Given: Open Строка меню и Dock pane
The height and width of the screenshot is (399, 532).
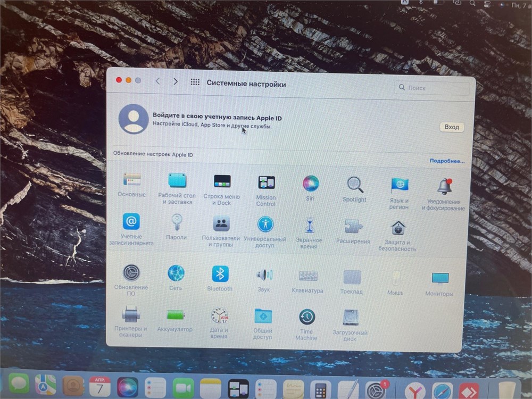Looking at the screenshot, I should [221, 189].
